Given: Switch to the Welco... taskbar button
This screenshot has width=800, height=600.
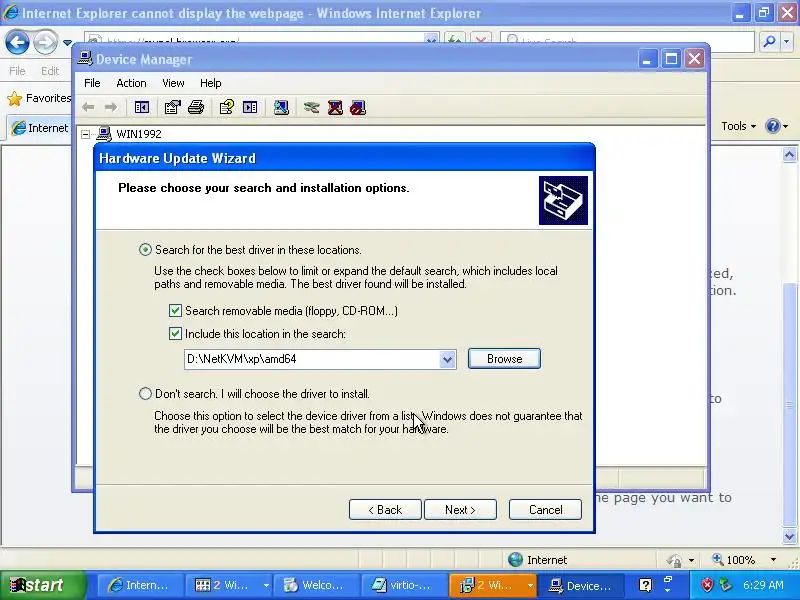Looking at the screenshot, I should pyautogui.click(x=316, y=585).
